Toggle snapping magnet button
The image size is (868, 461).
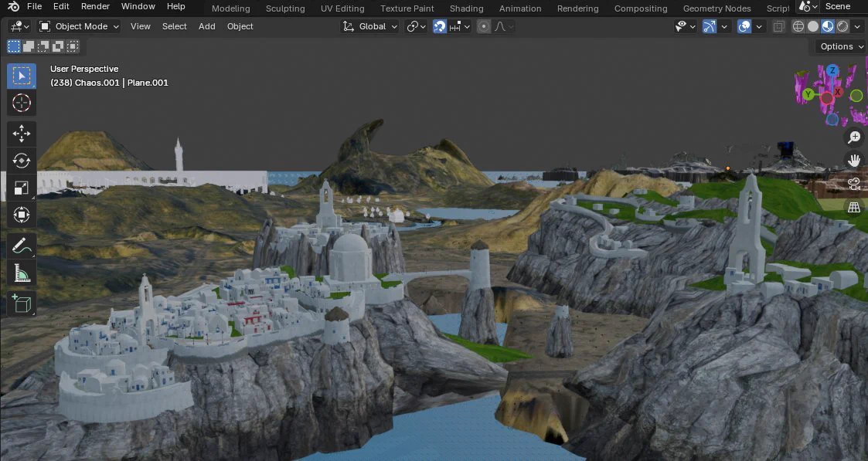tap(440, 26)
